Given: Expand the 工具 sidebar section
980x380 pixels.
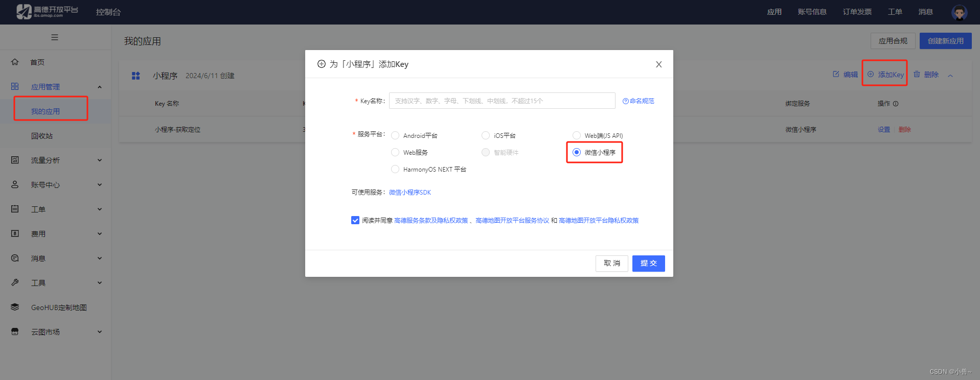Looking at the screenshot, I should pos(100,282).
